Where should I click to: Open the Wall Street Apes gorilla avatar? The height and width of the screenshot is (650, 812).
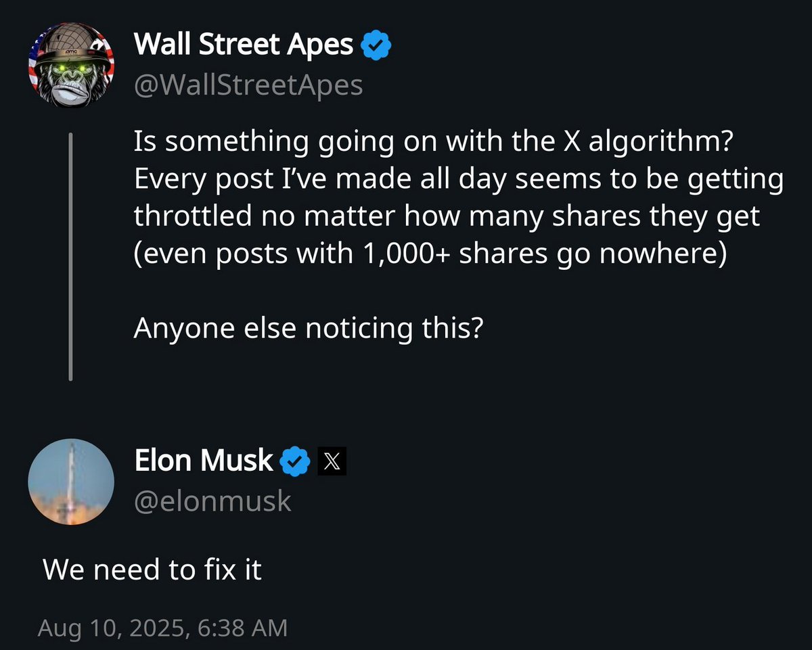[x=70, y=71]
